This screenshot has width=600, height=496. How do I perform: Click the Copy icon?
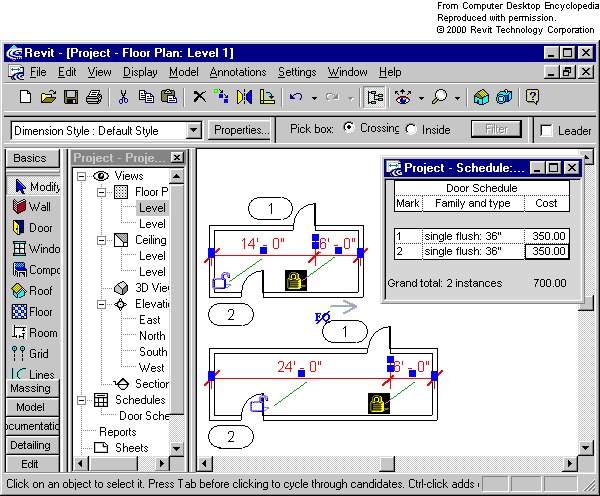pyautogui.click(x=146, y=97)
